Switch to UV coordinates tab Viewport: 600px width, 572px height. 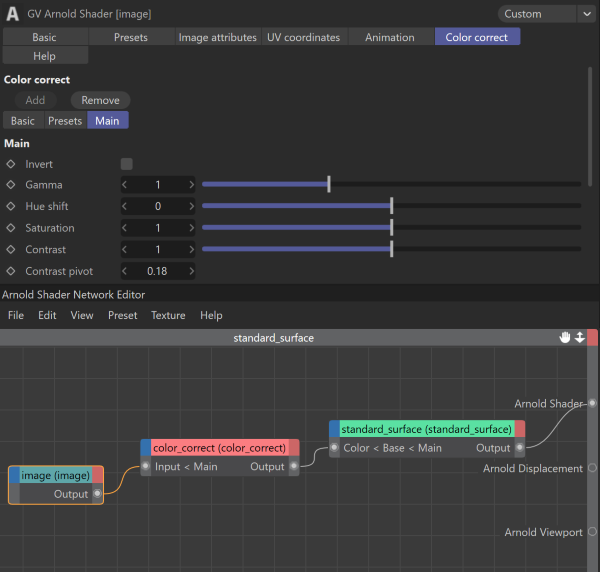(304, 37)
